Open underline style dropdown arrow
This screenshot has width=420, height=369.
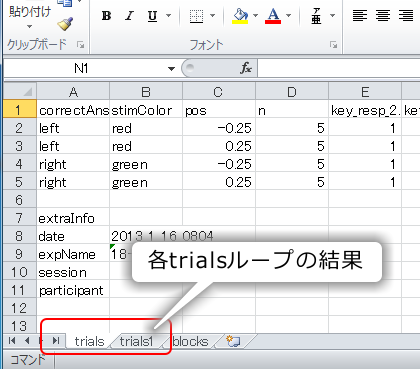point(169,16)
